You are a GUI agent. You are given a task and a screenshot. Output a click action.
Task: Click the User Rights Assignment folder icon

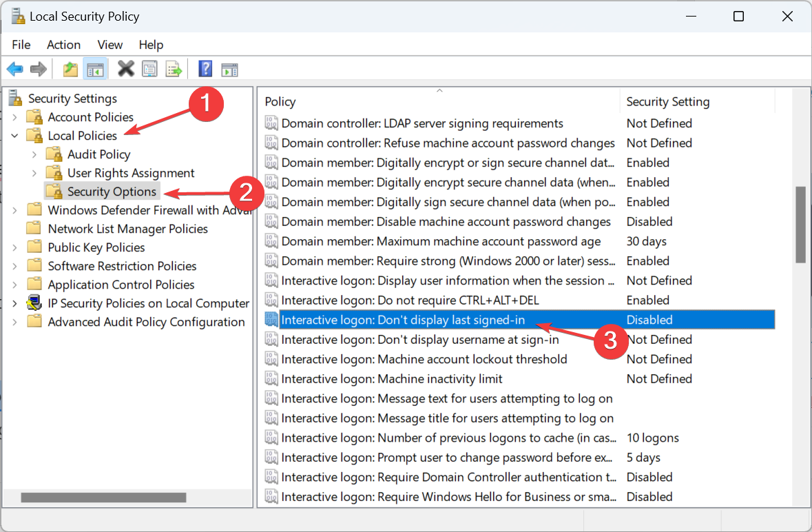click(x=54, y=172)
